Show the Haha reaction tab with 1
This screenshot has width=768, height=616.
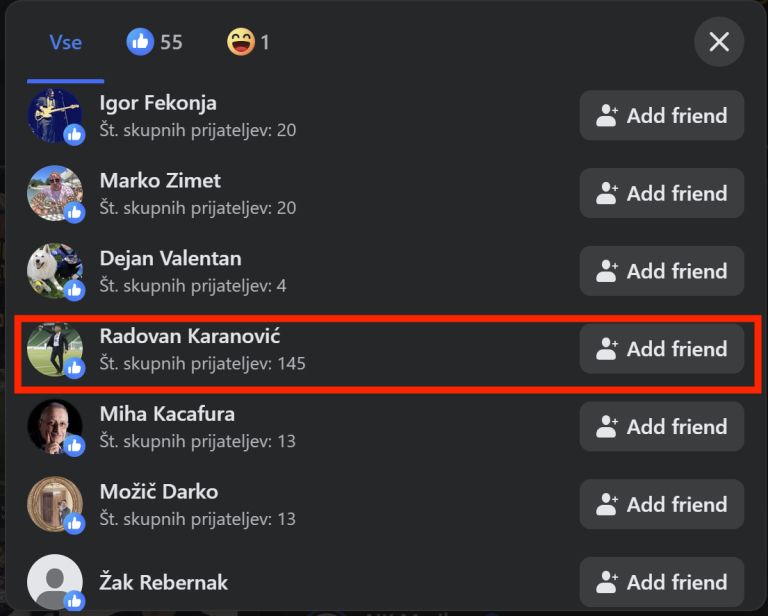(x=248, y=42)
